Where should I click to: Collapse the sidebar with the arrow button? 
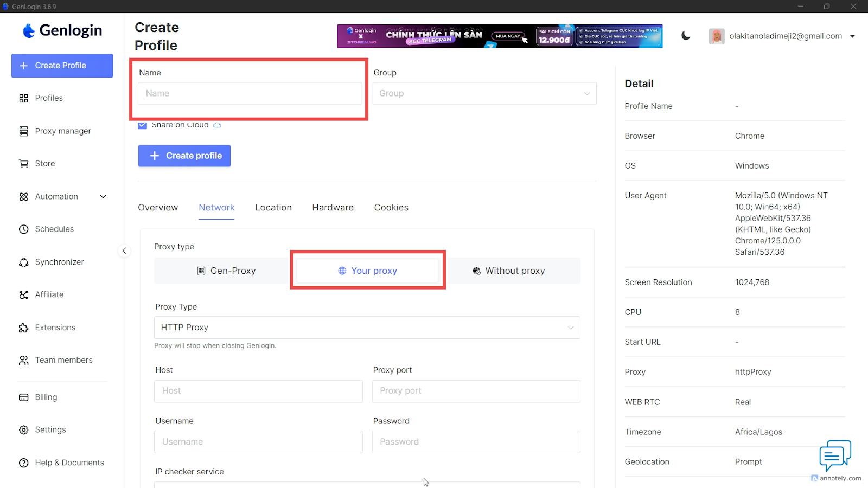[x=124, y=251]
